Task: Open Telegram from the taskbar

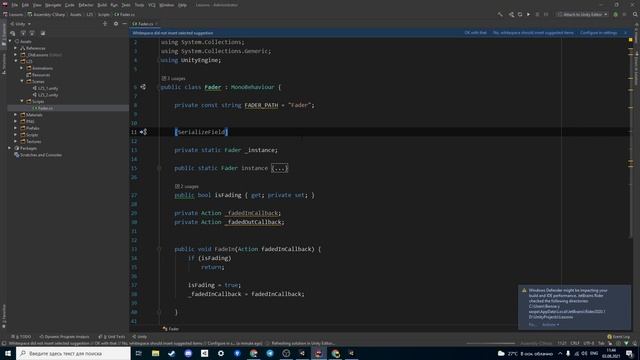Action: point(270,353)
